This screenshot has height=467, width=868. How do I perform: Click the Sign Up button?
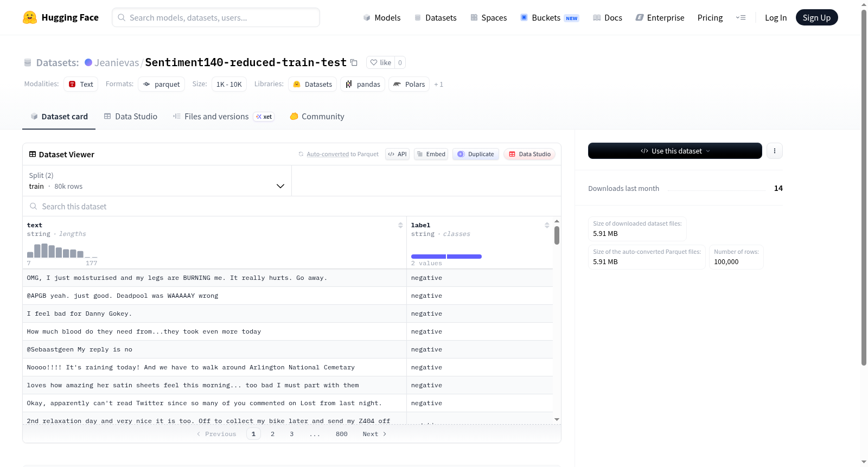(816, 17)
